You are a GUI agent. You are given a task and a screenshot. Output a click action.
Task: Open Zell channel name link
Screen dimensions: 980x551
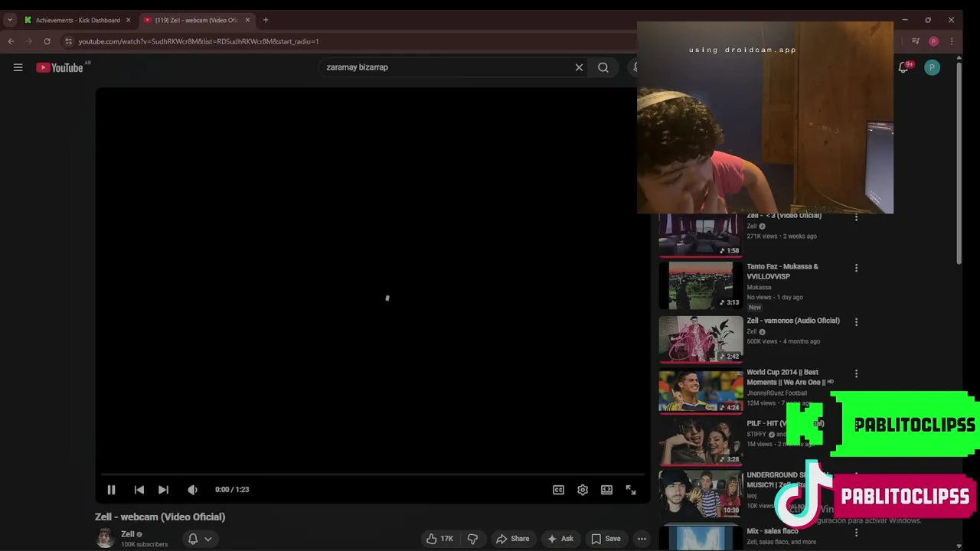(x=128, y=534)
